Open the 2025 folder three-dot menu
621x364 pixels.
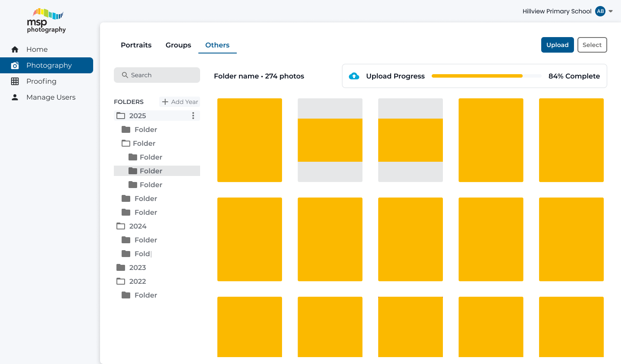click(193, 116)
